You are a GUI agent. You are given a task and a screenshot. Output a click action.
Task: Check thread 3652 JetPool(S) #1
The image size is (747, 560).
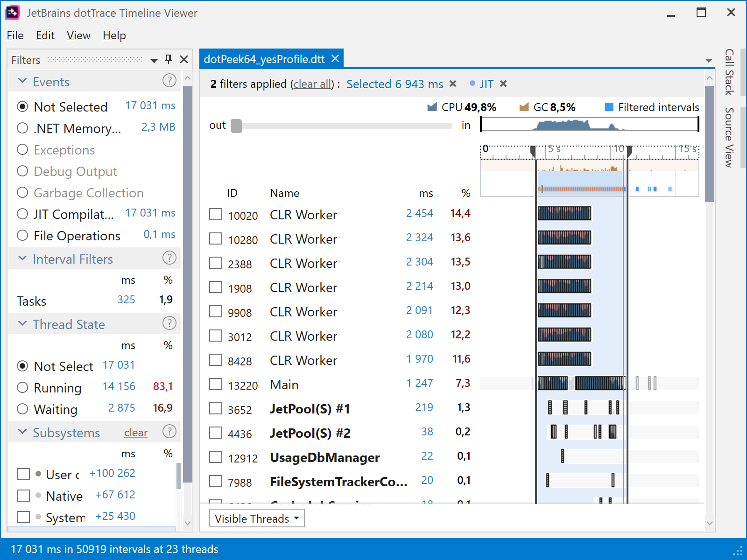pyautogui.click(x=216, y=408)
